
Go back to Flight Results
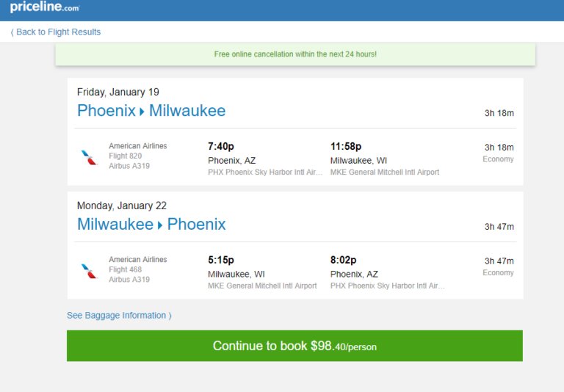[x=56, y=32]
